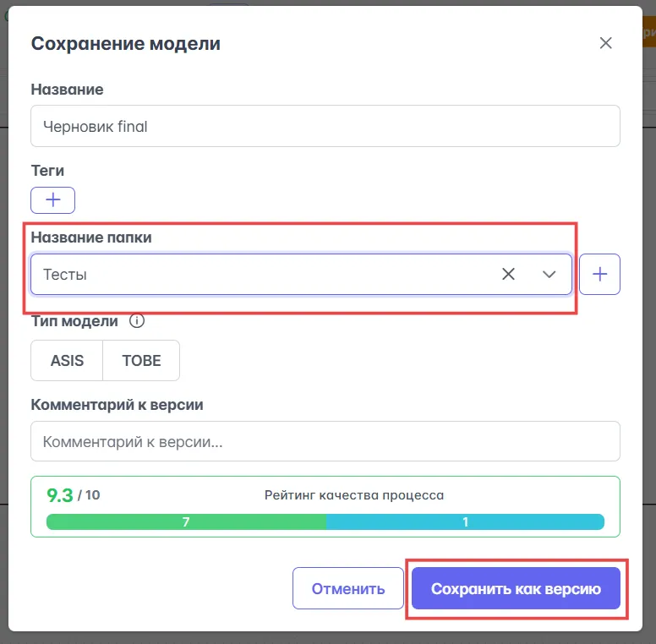Click the green rating segment showing 7
656x644 pixels.
[x=186, y=522]
